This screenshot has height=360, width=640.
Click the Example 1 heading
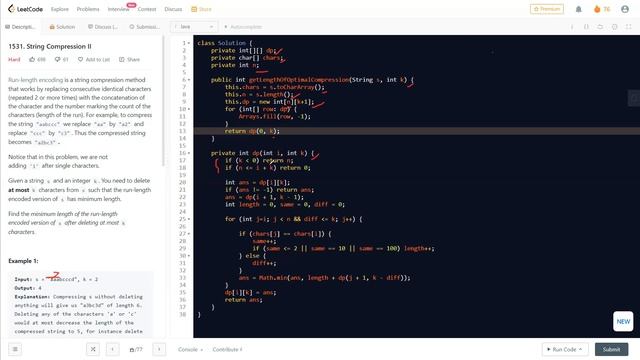point(23,261)
